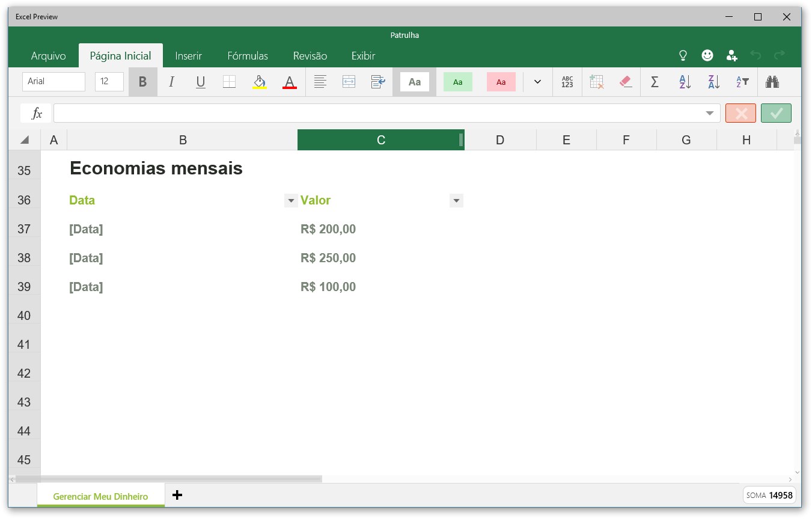Screen dimensions: 812x519
Task: Toggle Italic formatting
Action: [x=171, y=82]
